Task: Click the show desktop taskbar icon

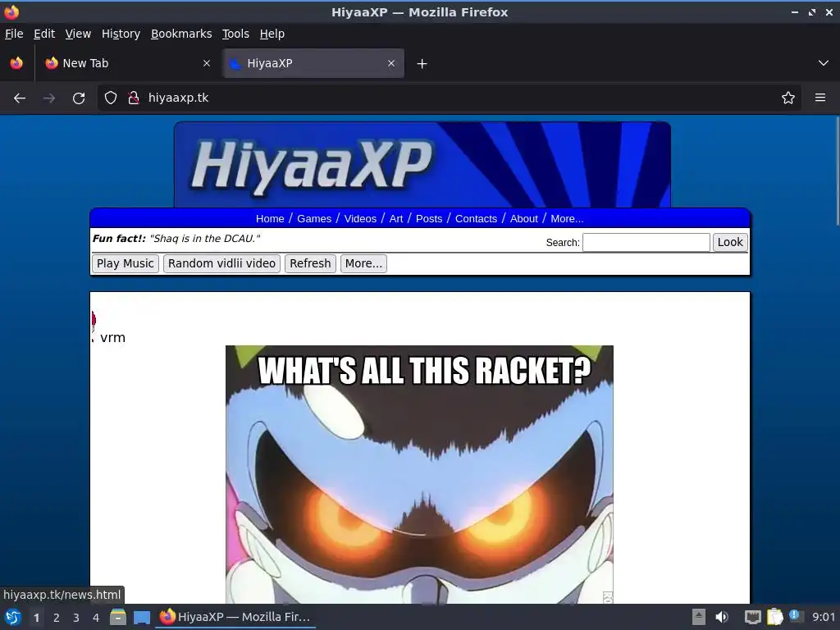Action: click(x=142, y=617)
